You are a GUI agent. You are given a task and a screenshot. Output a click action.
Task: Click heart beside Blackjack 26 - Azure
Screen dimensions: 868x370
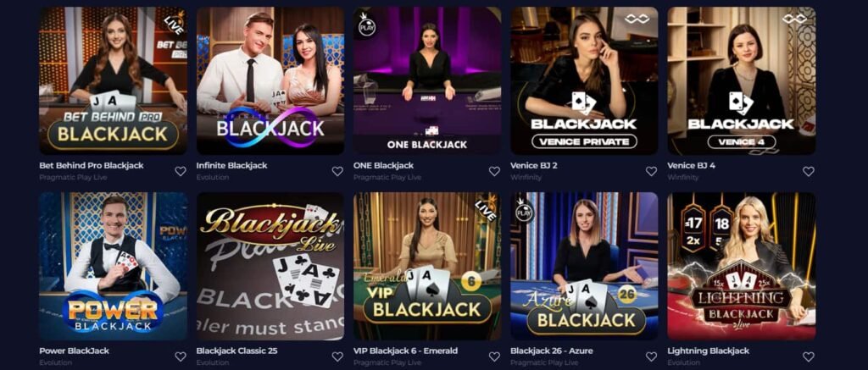click(x=652, y=356)
